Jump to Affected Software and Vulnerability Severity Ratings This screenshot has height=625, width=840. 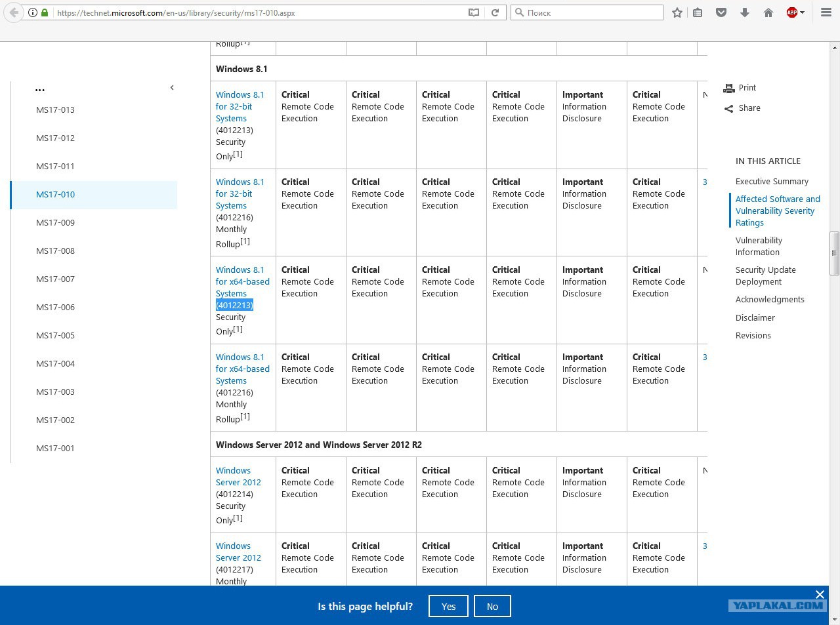click(x=778, y=211)
